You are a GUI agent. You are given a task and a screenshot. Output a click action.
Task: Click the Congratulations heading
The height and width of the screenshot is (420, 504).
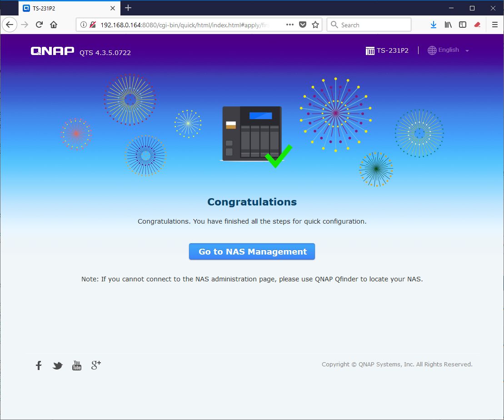252,202
